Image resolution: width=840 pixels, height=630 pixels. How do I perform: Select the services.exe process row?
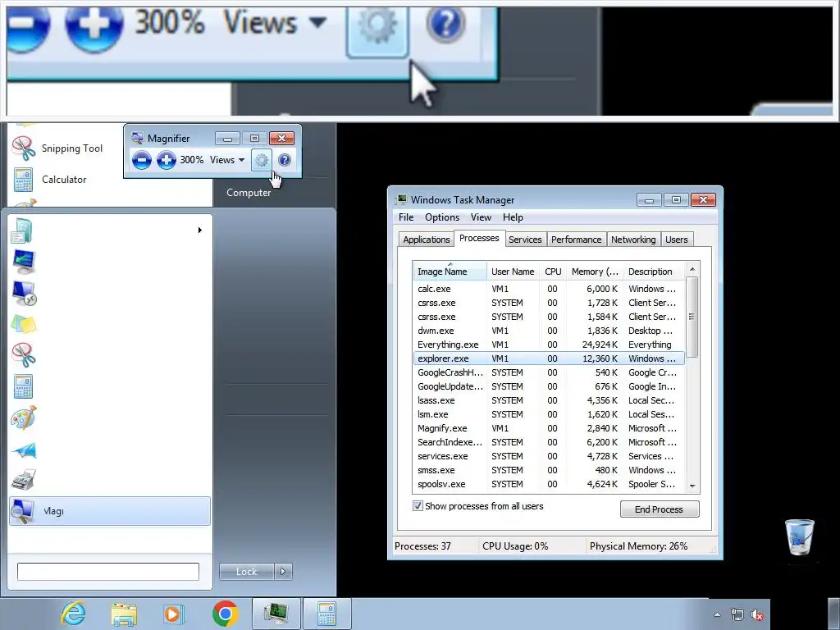[x=549, y=456]
